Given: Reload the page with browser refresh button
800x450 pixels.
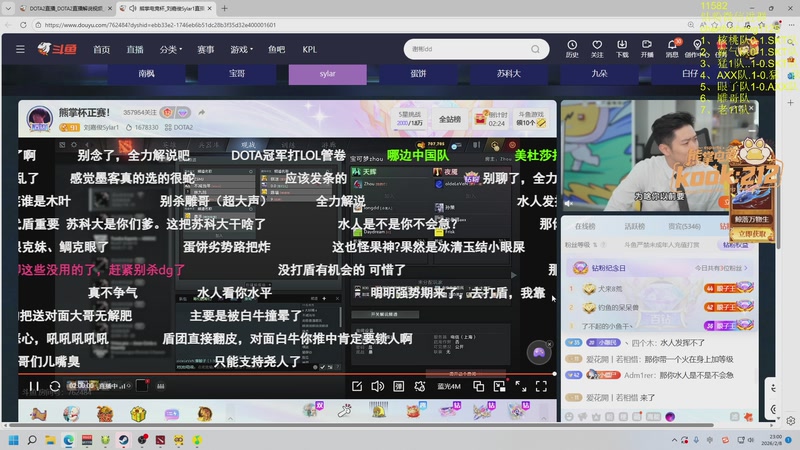Looking at the screenshot, I should 23,24.
